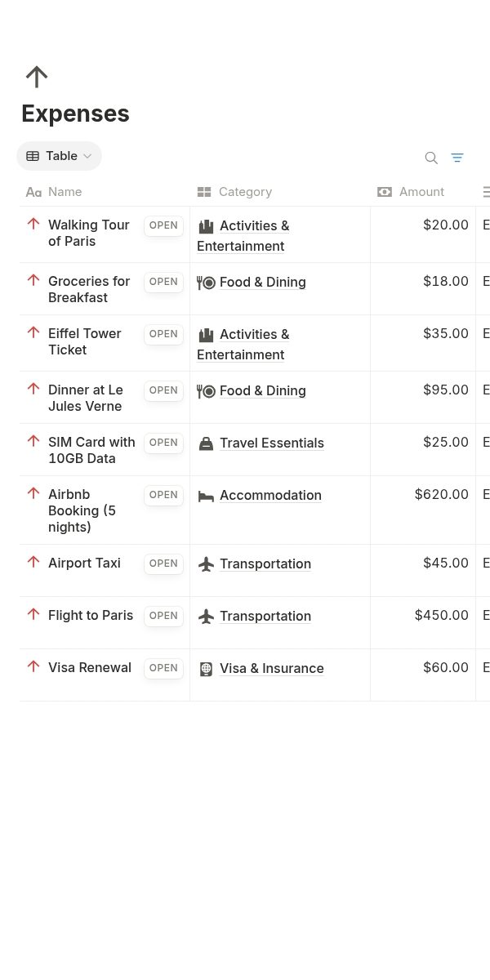The image size is (490, 980).
Task: Click the search magnifier icon
Action: click(431, 158)
